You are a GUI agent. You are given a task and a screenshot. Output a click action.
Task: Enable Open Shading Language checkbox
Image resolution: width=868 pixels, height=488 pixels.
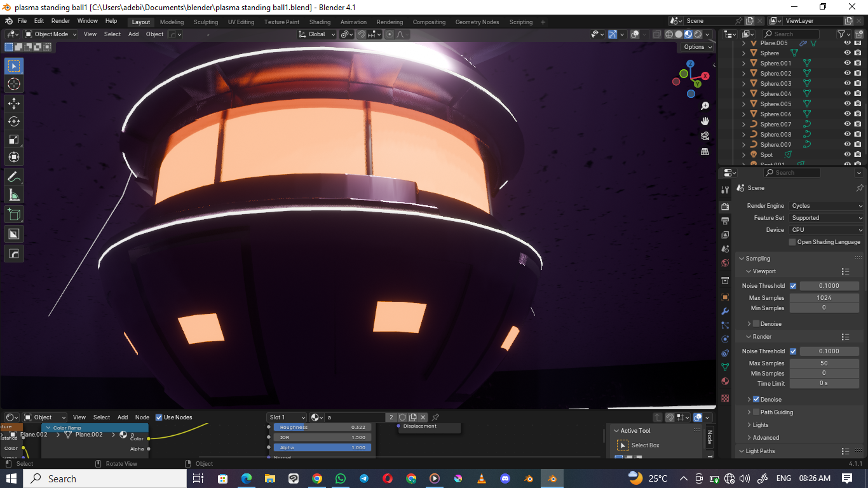click(x=792, y=242)
